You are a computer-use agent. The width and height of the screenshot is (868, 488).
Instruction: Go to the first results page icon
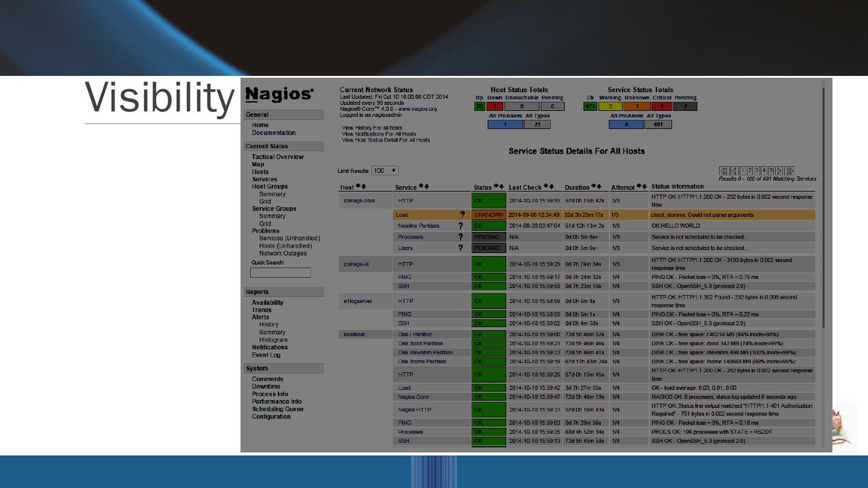[724, 171]
